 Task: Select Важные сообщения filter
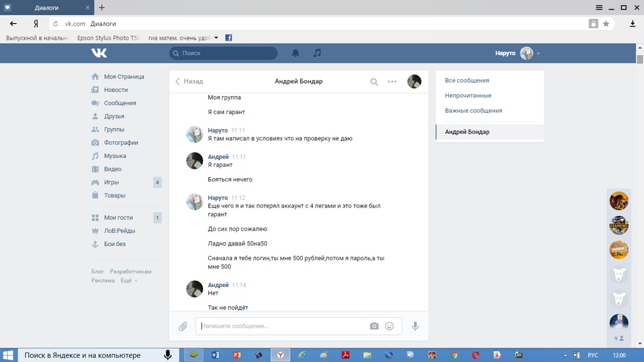pyautogui.click(x=473, y=111)
